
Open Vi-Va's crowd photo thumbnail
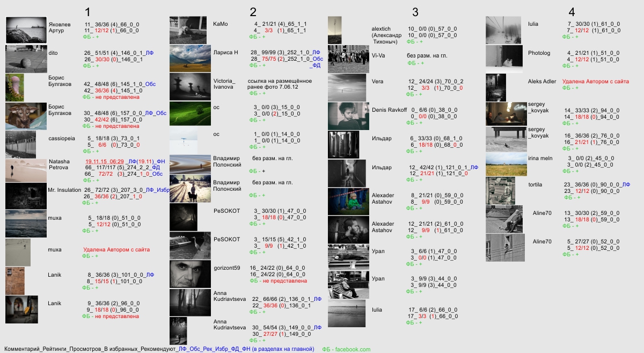(348, 59)
